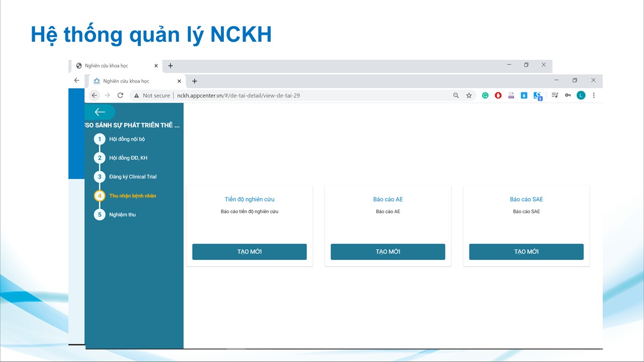Open step 5 Nghiệm thu

tap(122, 215)
